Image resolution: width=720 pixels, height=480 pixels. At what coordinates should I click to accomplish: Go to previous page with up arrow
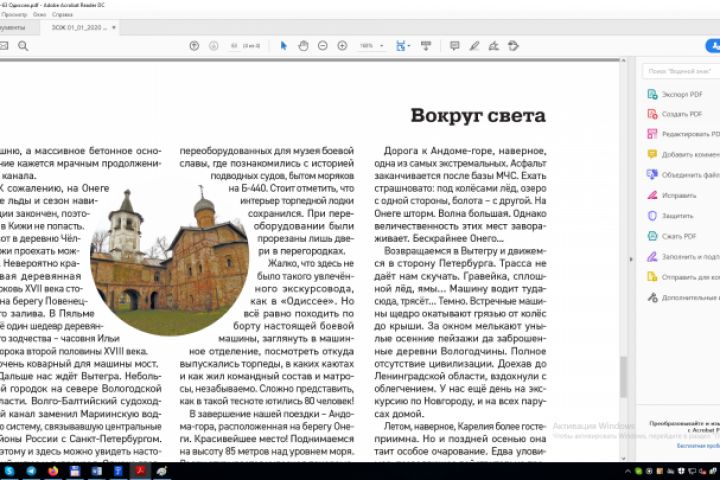194,46
